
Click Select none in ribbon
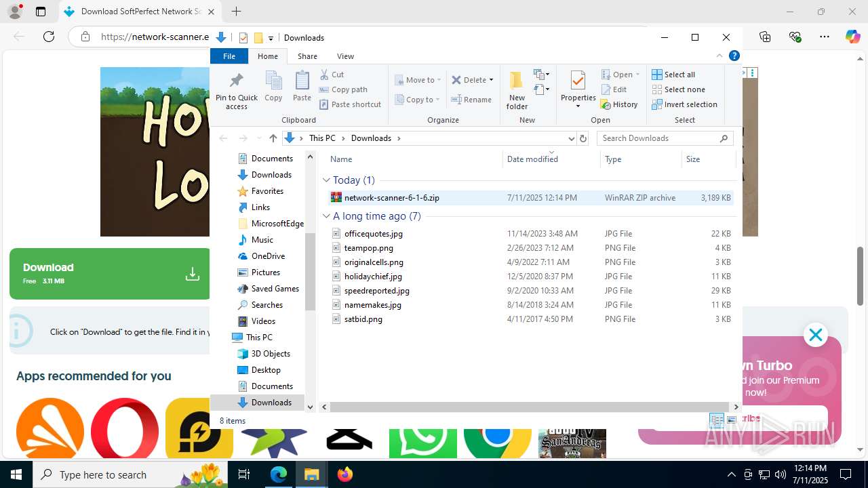coord(678,89)
